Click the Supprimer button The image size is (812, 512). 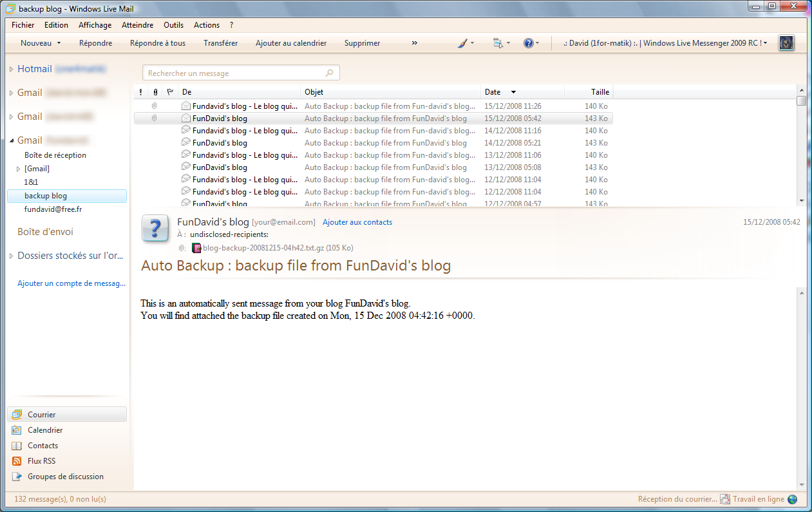coord(363,43)
